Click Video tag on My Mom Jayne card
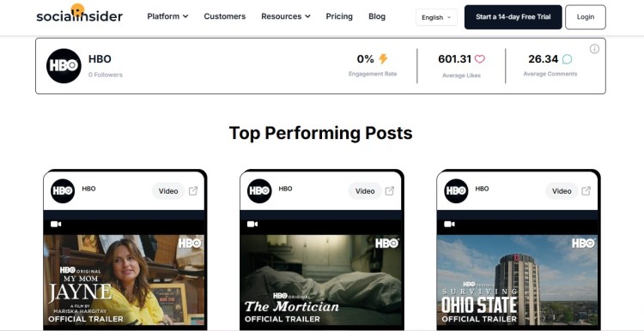644x331 pixels. [x=168, y=191]
